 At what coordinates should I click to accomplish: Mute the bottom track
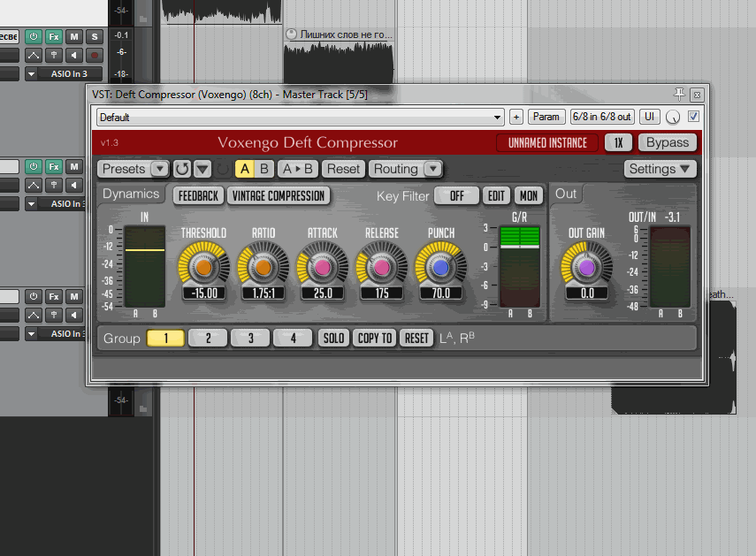point(74,297)
